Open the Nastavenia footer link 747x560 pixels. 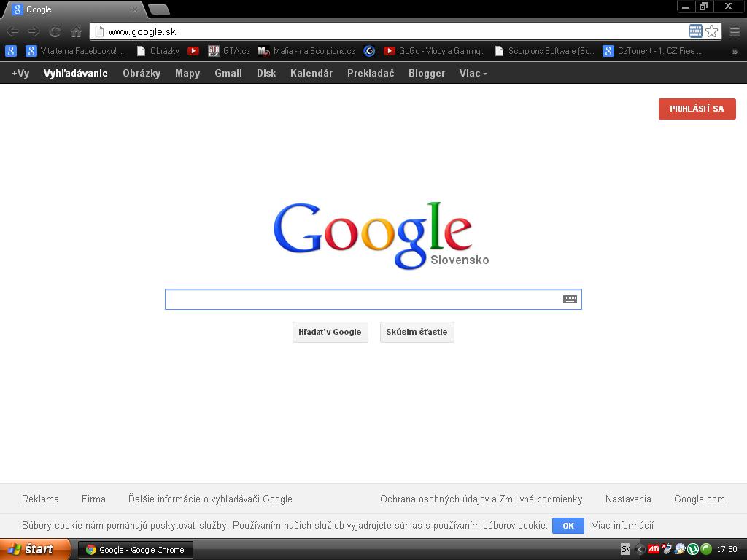tap(628, 499)
